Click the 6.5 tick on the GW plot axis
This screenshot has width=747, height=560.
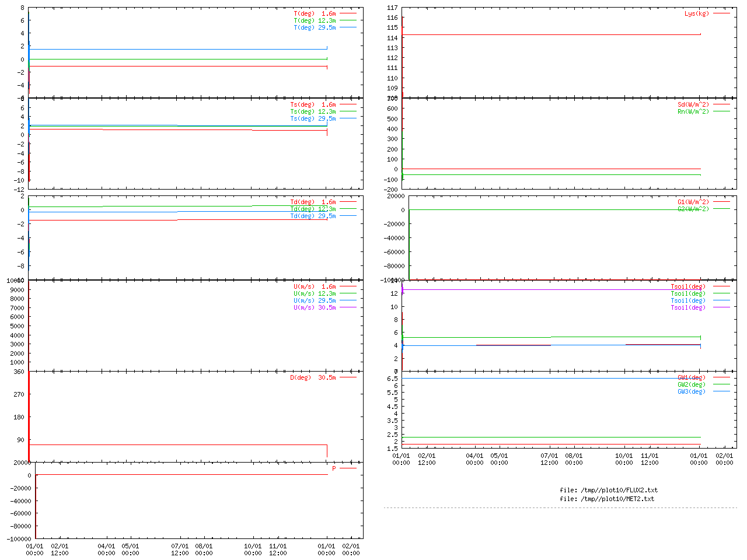click(x=392, y=379)
